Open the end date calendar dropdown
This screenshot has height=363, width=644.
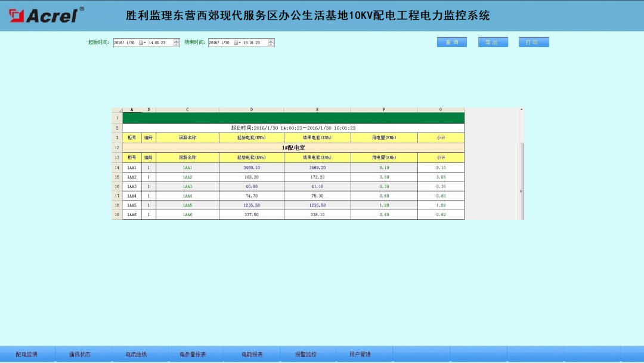pos(238,42)
